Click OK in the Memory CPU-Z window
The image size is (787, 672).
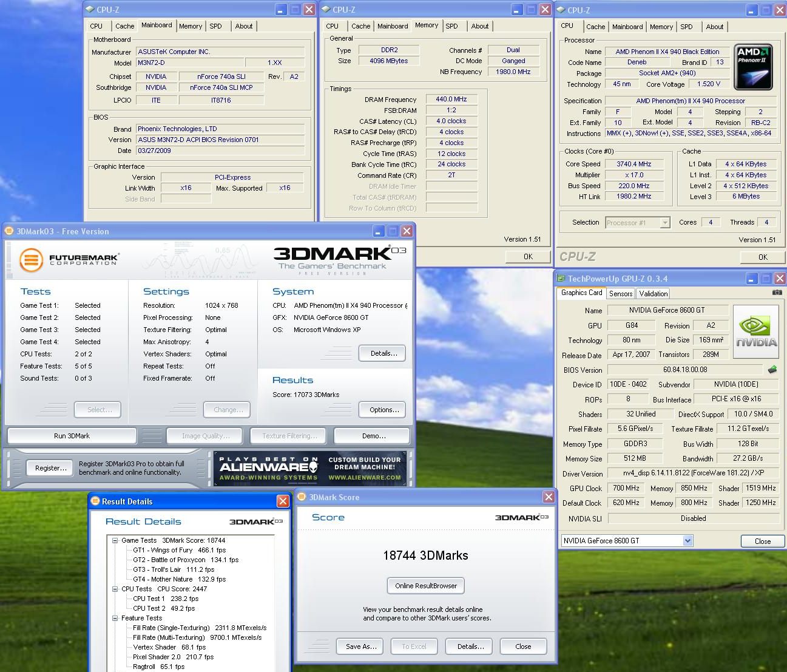[x=528, y=257]
